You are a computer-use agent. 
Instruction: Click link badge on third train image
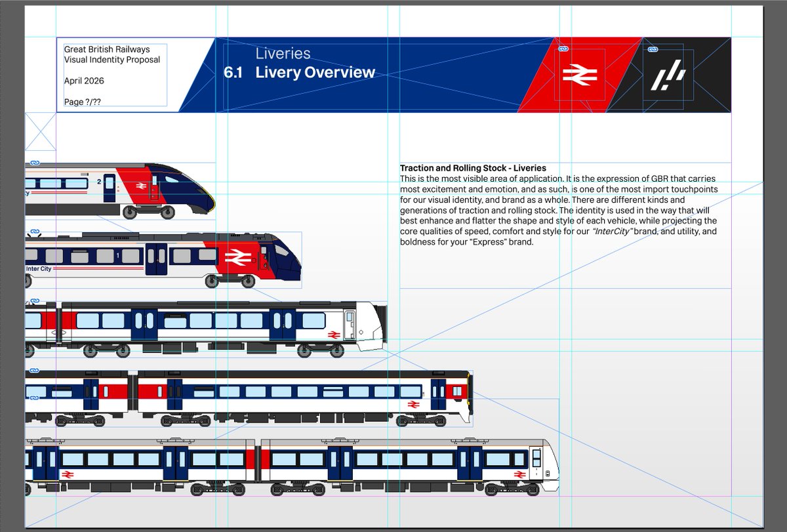tap(36, 300)
